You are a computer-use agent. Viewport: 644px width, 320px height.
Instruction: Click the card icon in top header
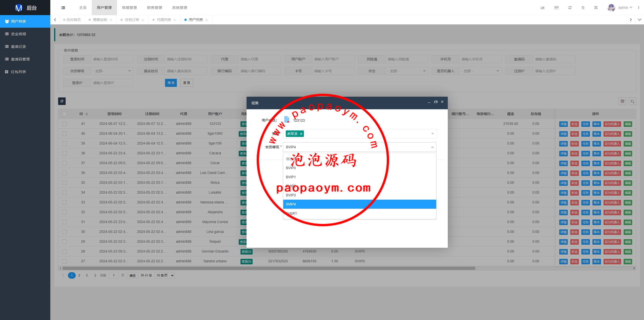(556, 8)
